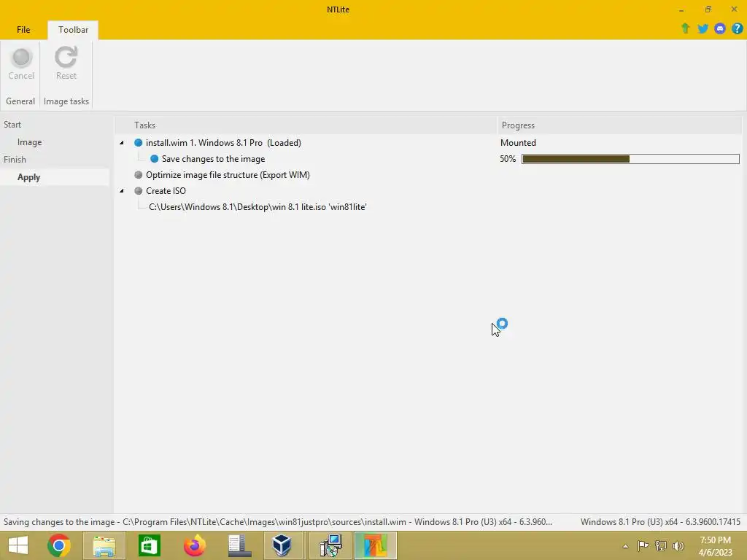Open the volume speaker tray icon
This screenshot has height=560, width=747.
pos(678,545)
